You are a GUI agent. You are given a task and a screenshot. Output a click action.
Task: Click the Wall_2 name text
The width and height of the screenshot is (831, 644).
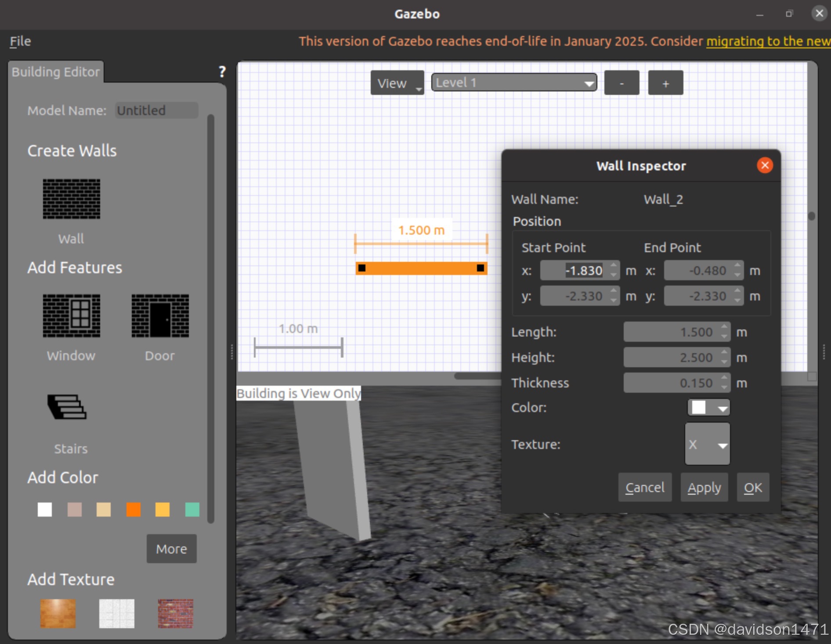(x=663, y=199)
